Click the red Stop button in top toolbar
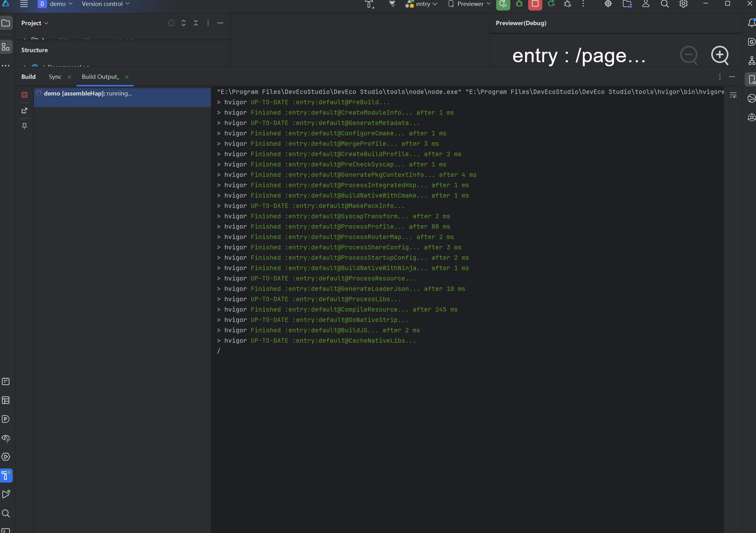756x533 pixels. [535, 4]
